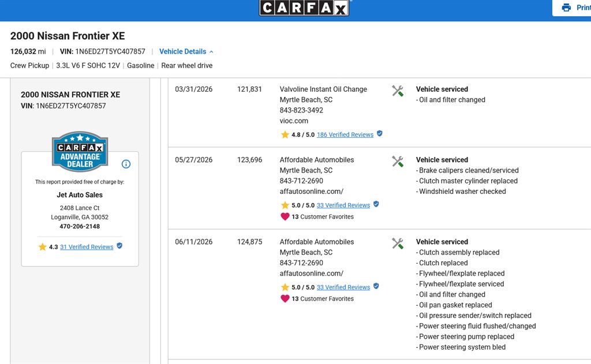Click Valvoline Instant Oil Change name
Image resolution: width=591 pixels, height=364 pixels.
point(323,89)
